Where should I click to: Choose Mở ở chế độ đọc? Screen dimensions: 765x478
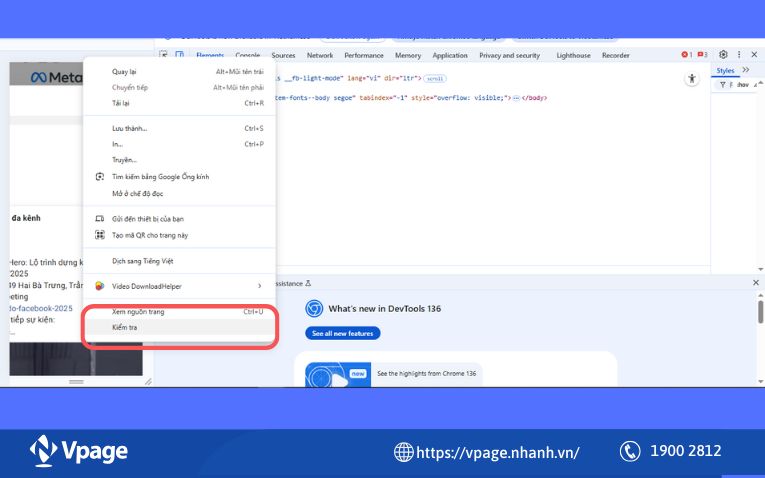point(180,194)
